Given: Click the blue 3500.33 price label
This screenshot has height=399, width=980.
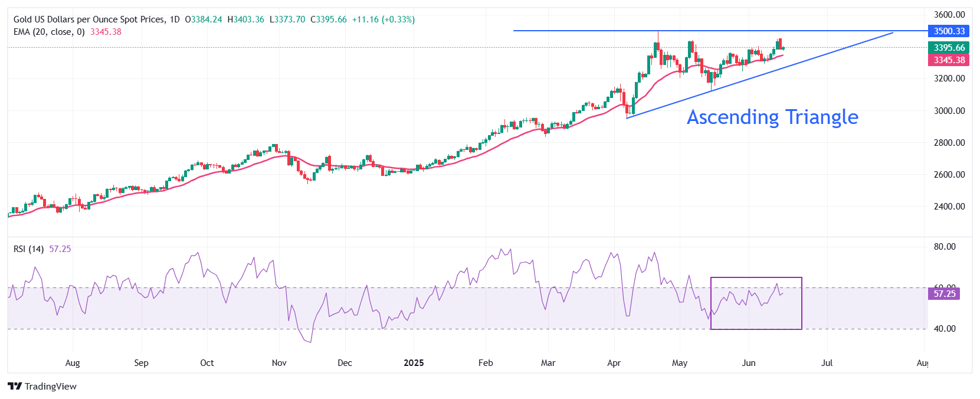Looking at the screenshot, I should (949, 31).
